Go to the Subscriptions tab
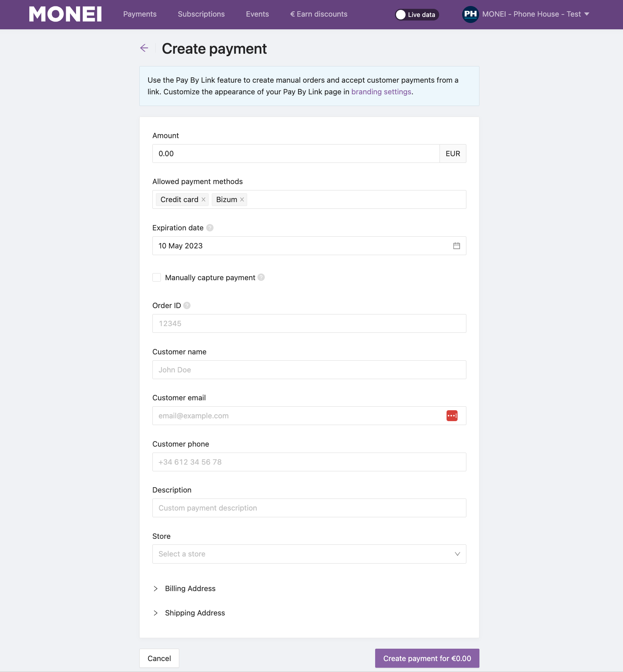The width and height of the screenshot is (623, 672). 201,14
